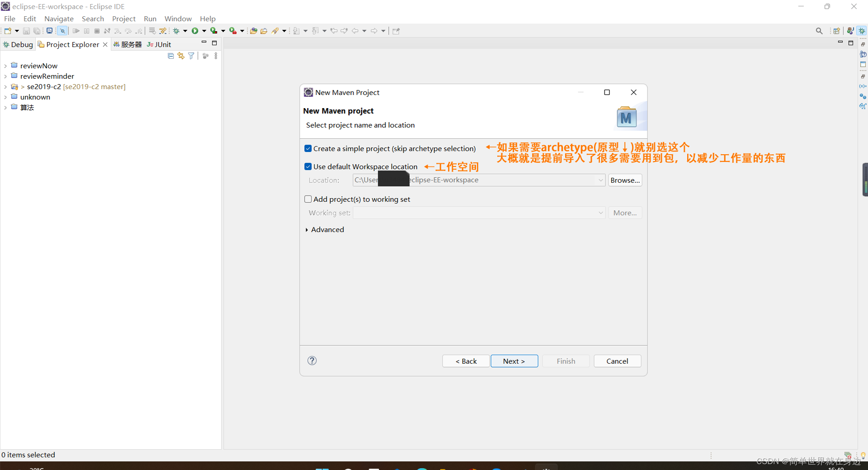
Task: Open the Working set dropdown
Action: click(x=600, y=213)
